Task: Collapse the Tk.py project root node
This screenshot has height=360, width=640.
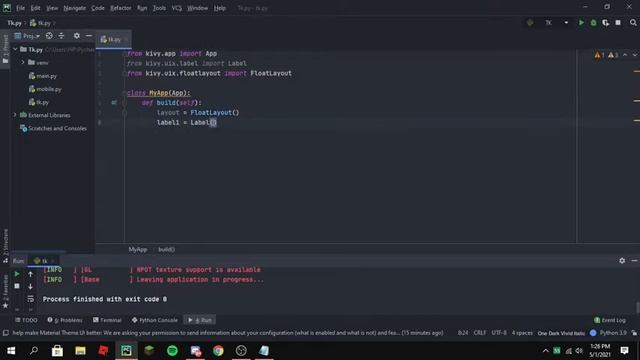Action: click(16, 49)
